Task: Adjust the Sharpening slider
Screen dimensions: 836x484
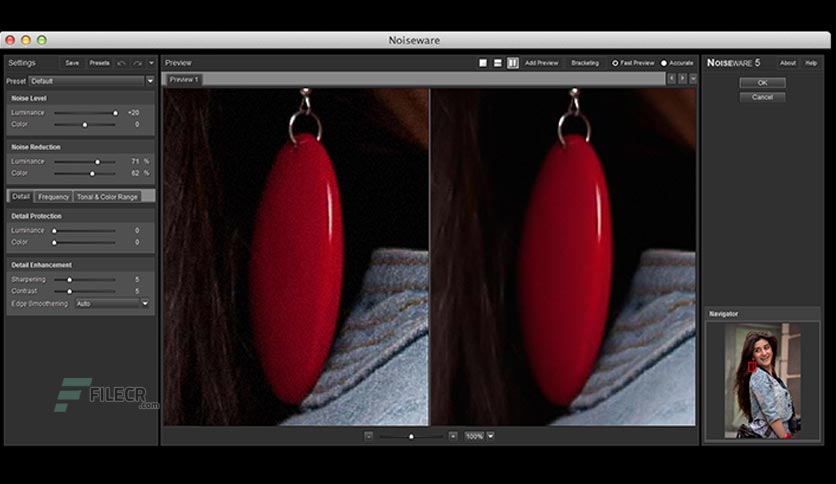Action: point(85,280)
